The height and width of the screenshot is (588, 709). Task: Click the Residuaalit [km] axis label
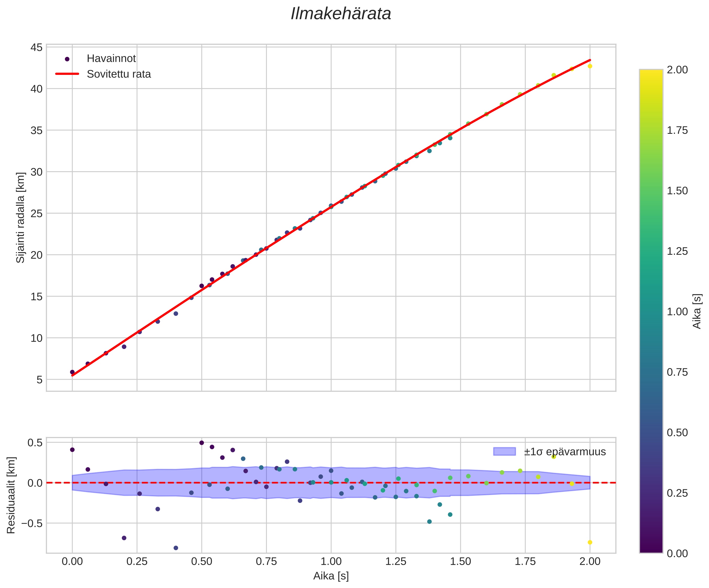[11, 495]
